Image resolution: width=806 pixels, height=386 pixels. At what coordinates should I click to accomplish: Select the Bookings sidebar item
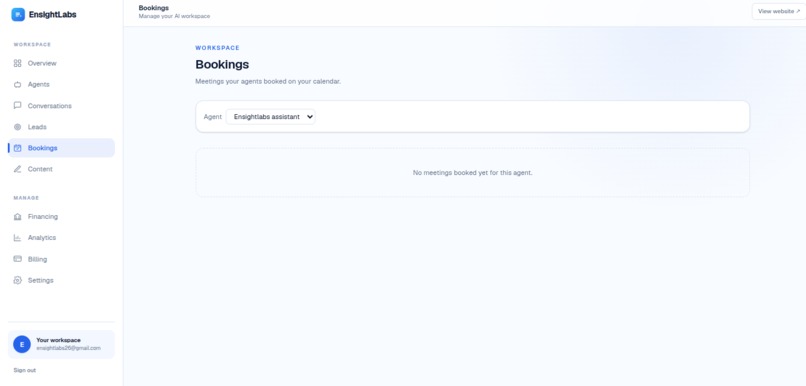coord(61,148)
